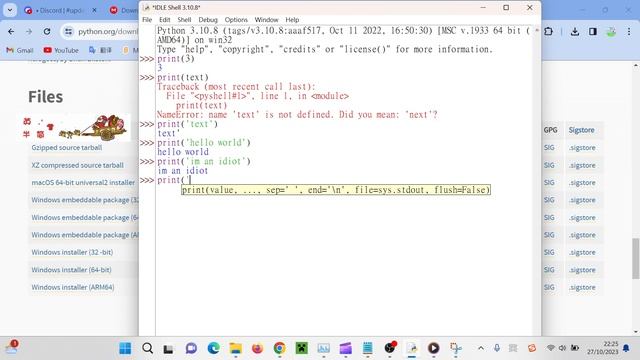Open Firefox from taskbar
This screenshot has width=640, height=360.
tap(257, 348)
